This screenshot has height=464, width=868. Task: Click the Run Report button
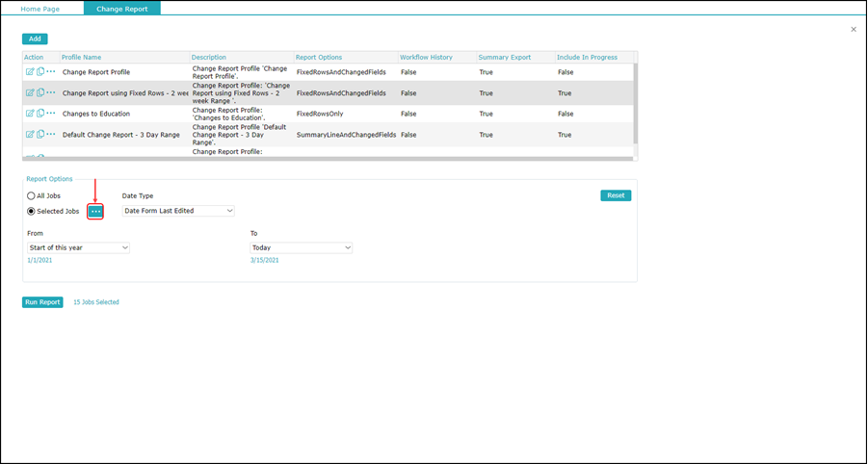[x=42, y=302]
